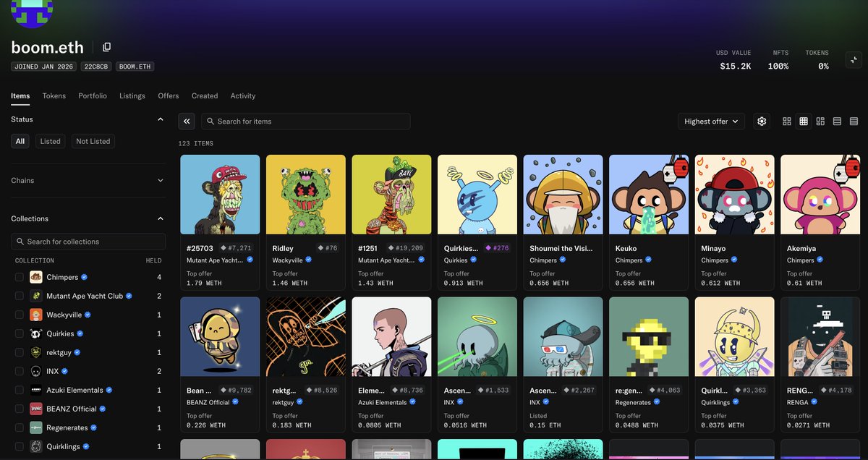Image resolution: width=868 pixels, height=460 pixels.
Task: Collapse the Status filter section
Action: [x=161, y=119]
